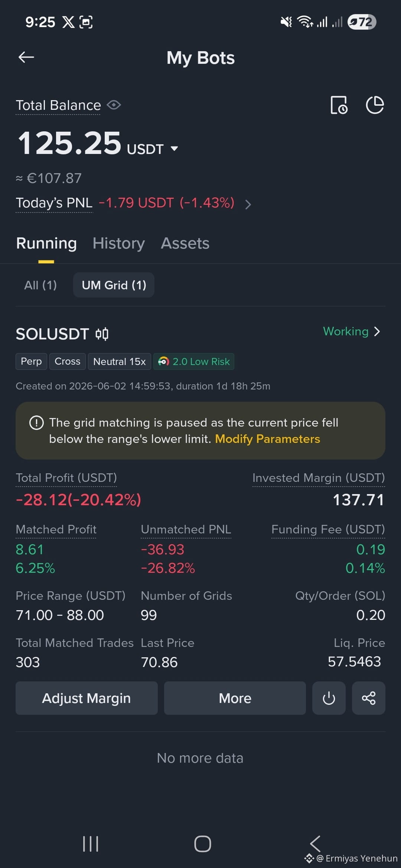Expand Today's PNL details chevron
Viewport: 401px width, 868px height.
[248, 204]
